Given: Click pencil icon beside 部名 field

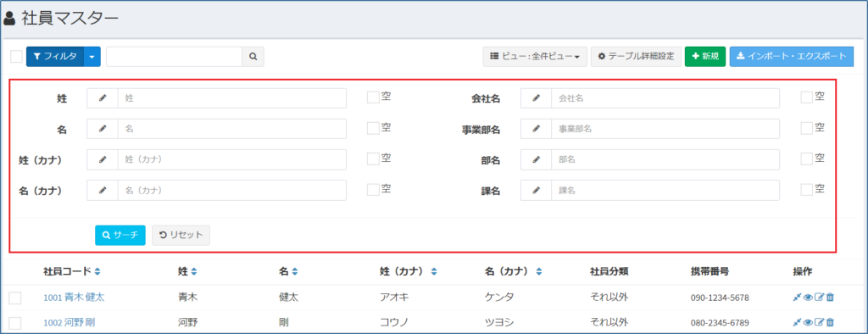Looking at the screenshot, I should [536, 159].
